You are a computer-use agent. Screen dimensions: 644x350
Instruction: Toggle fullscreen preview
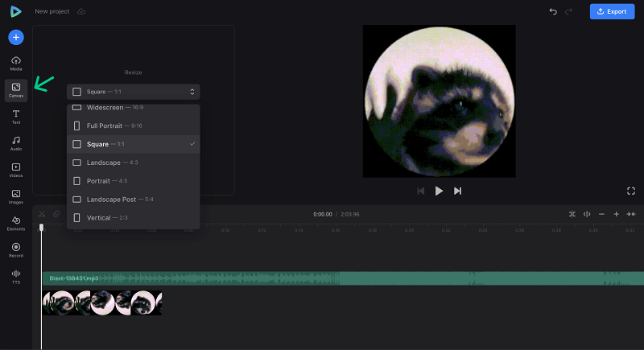(x=631, y=191)
